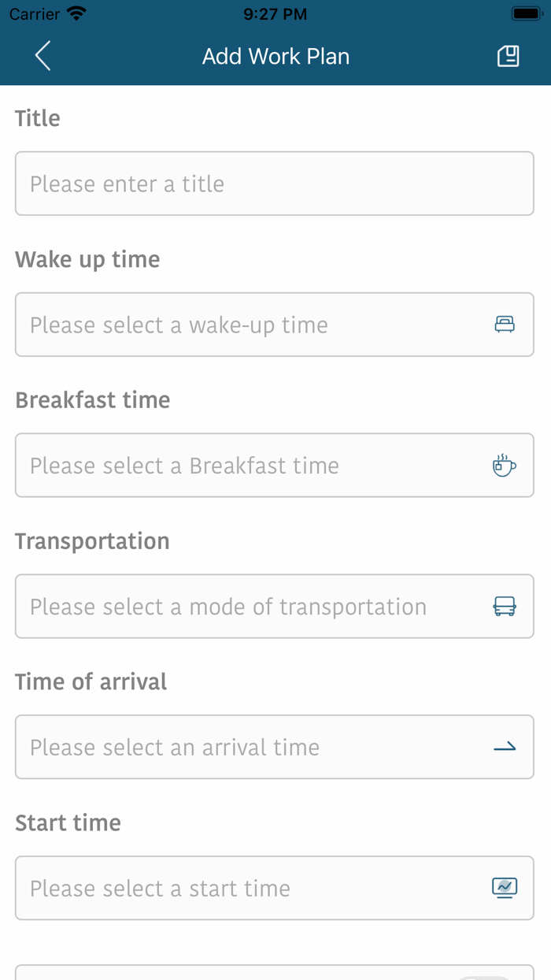Image resolution: width=551 pixels, height=980 pixels.
Task: Tap the Add Work Plan header title
Action: pyautogui.click(x=275, y=56)
